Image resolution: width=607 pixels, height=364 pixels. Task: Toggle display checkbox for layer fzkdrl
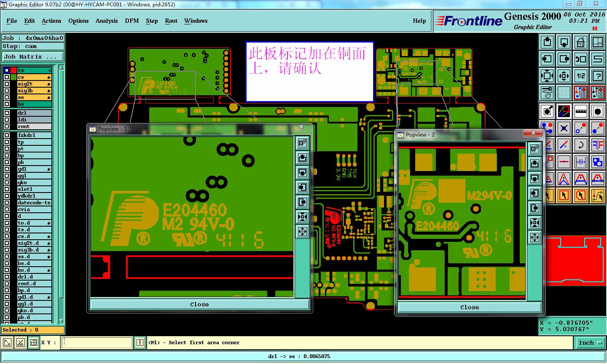[7, 135]
